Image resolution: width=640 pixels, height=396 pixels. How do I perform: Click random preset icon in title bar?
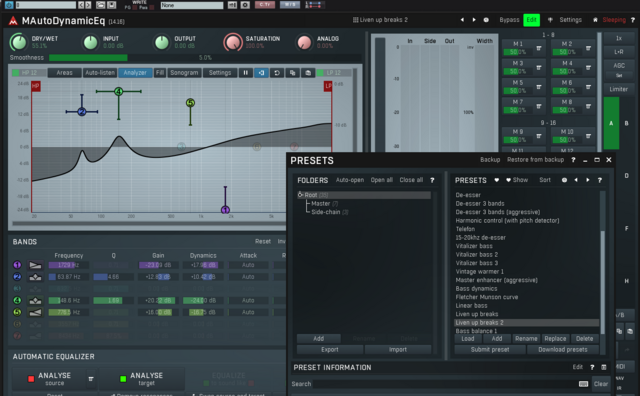tap(486, 20)
